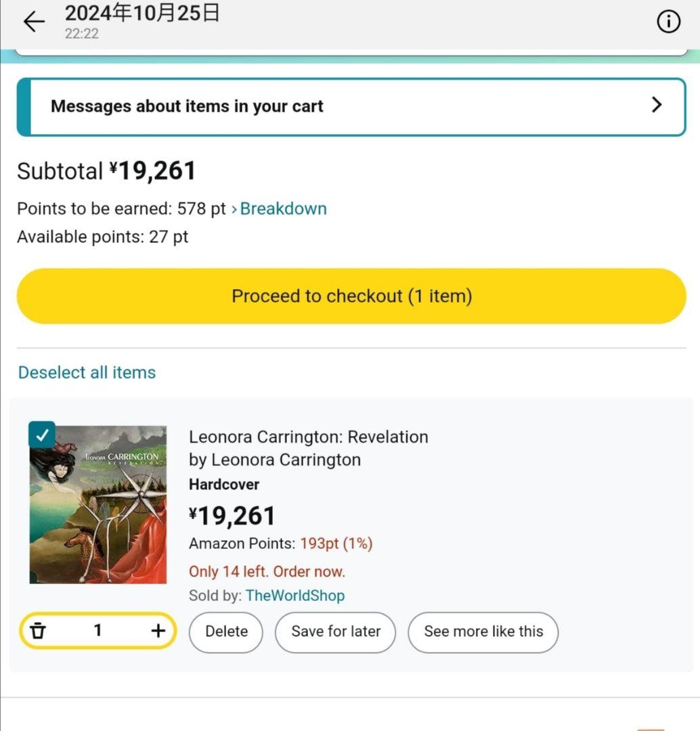Viewport: 700px width, 731px height.
Task: Tap the Only 14 left stock notice
Action: [x=267, y=571]
